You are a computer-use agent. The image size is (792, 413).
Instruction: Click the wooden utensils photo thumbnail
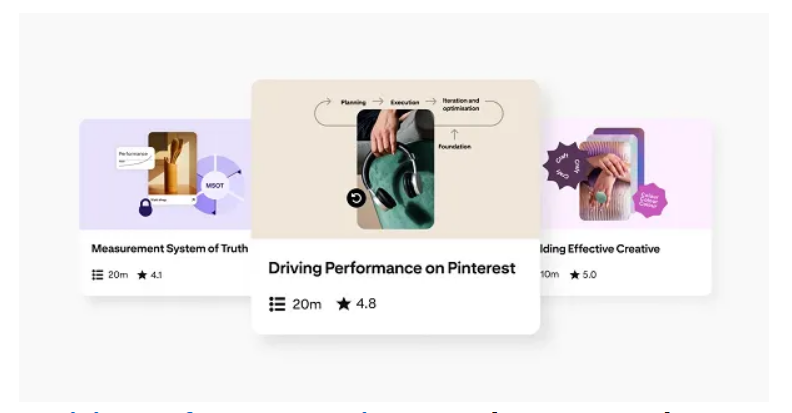[x=173, y=163]
